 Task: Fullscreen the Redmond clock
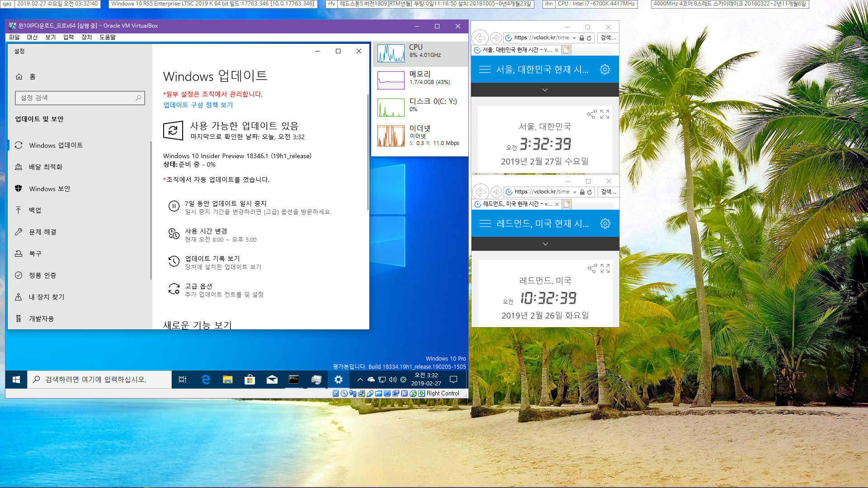pos(605,268)
